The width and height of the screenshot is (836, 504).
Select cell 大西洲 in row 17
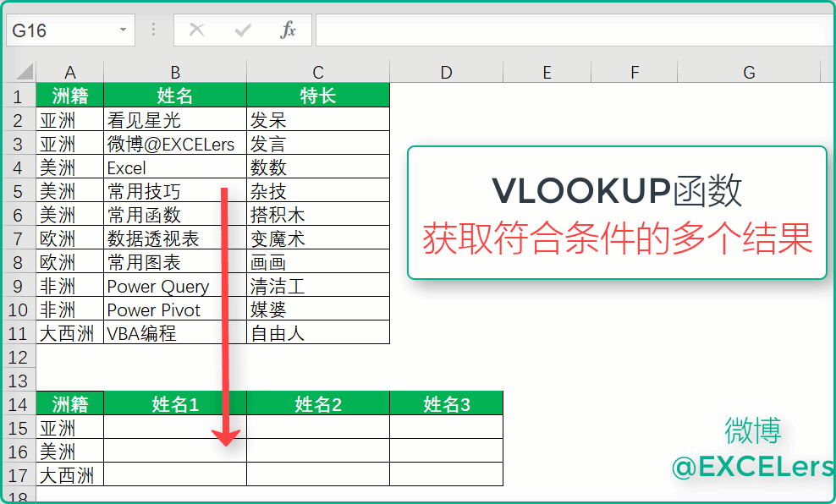(70, 475)
